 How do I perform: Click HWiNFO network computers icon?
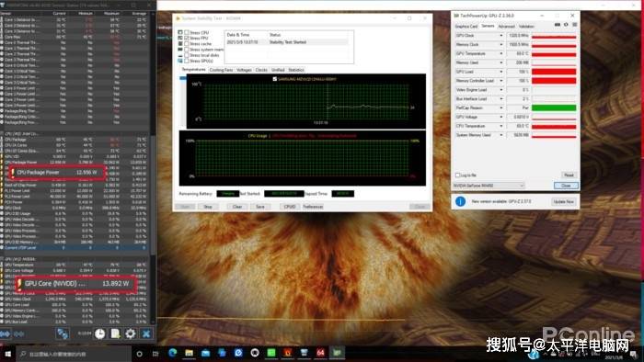[x=63, y=334]
